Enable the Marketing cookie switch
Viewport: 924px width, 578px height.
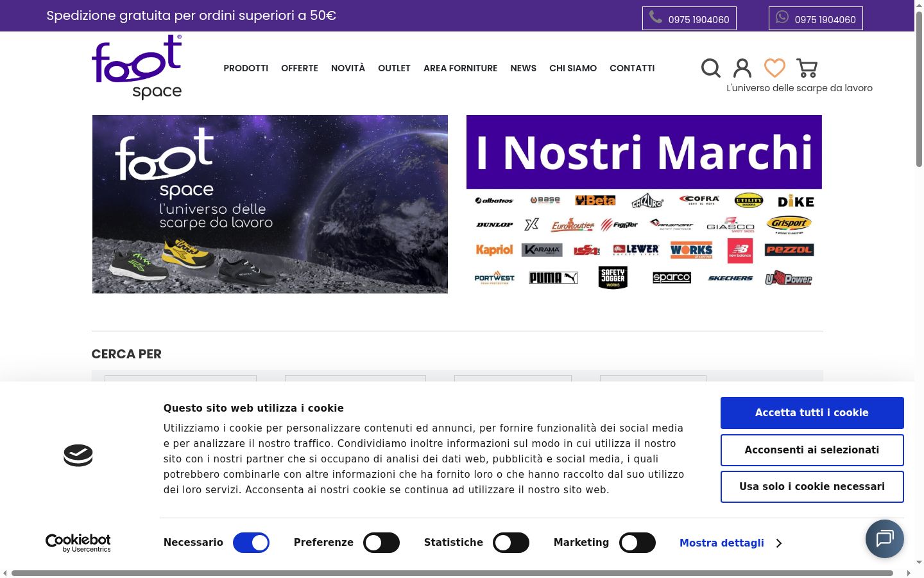(x=637, y=543)
